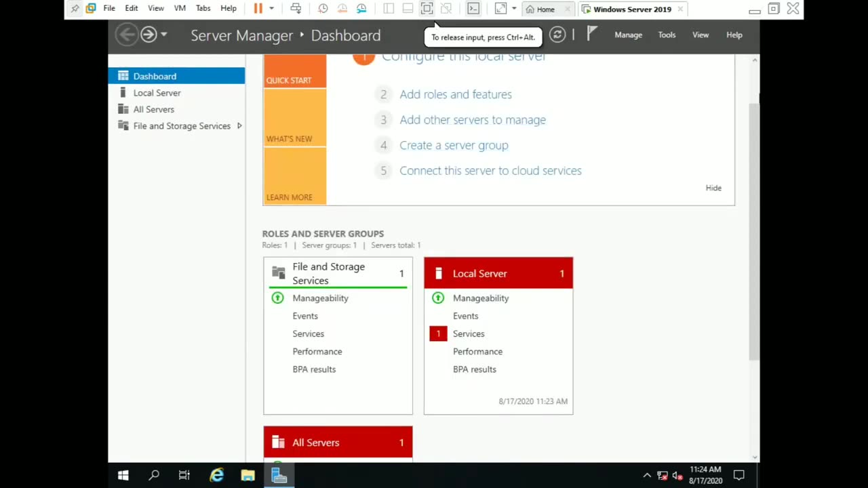
Task: Click the Server Manager refresh icon
Action: coord(557,35)
